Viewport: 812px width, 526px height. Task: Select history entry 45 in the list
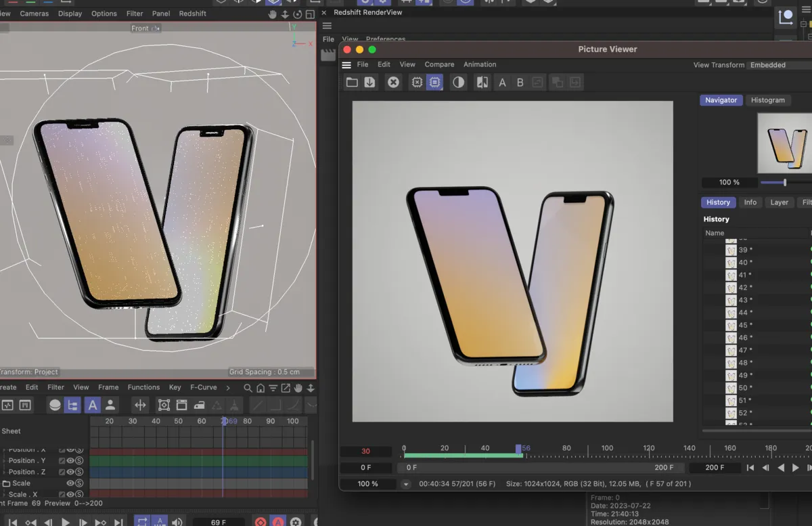pyautogui.click(x=744, y=326)
